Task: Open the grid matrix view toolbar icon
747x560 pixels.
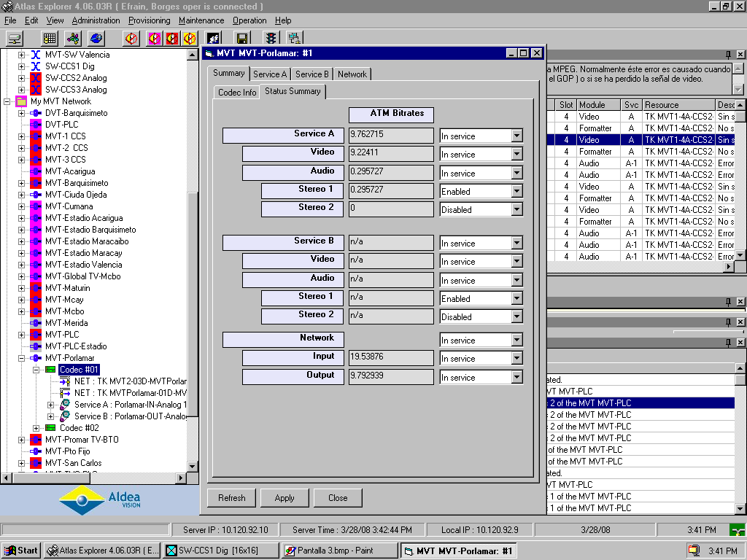Action: (x=50, y=39)
